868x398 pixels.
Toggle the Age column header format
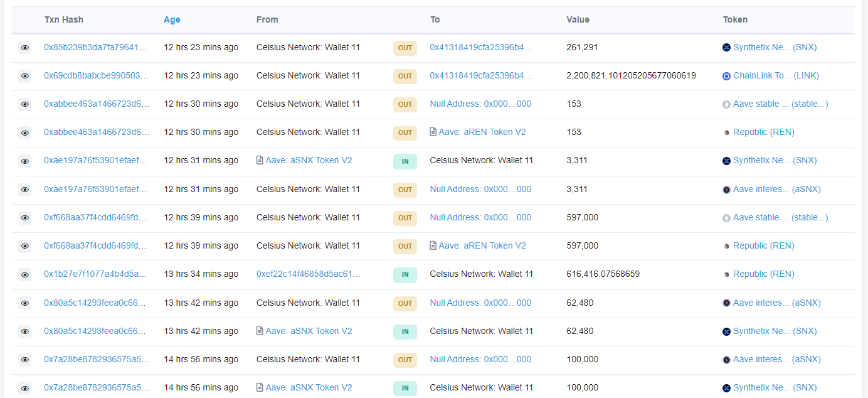tap(172, 19)
